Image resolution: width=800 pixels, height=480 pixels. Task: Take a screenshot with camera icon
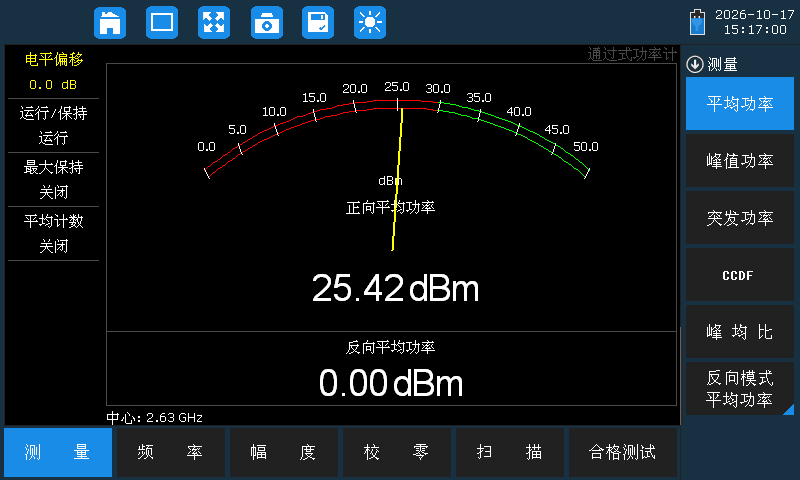pyautogui.click(x=267, y=22)
